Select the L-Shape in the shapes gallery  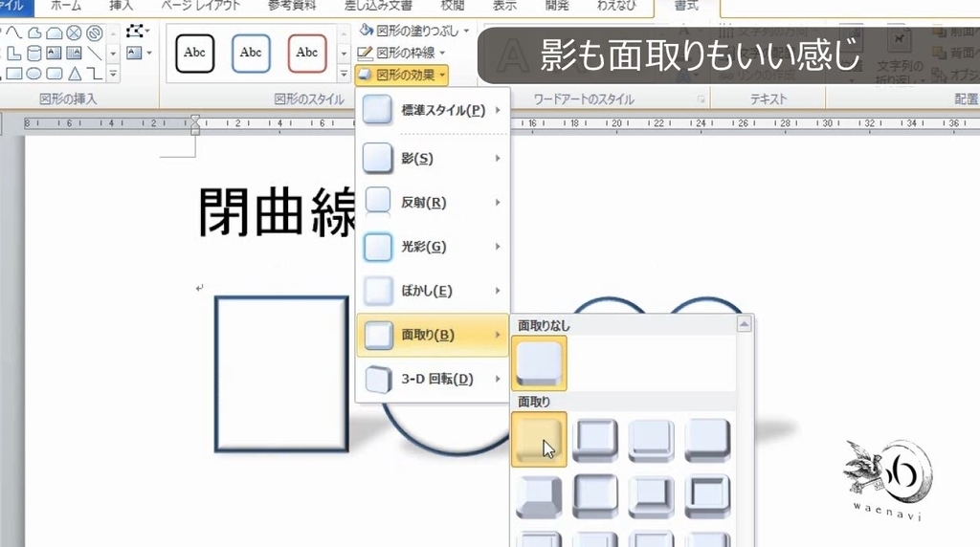13,54
